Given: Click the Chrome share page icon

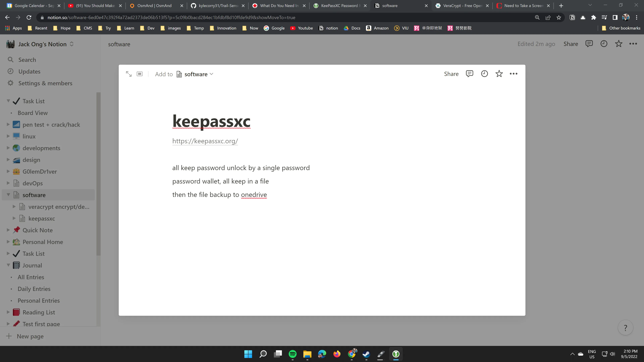Looking at the screenshot, I should [x=548, y=17].
